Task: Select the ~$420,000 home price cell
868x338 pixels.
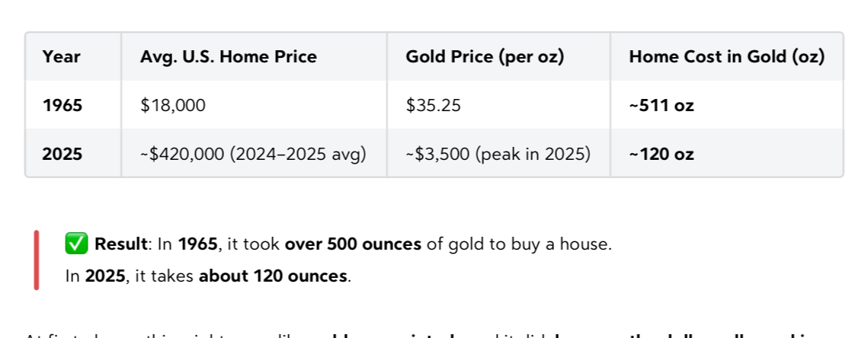Action: tap(253, 154)
